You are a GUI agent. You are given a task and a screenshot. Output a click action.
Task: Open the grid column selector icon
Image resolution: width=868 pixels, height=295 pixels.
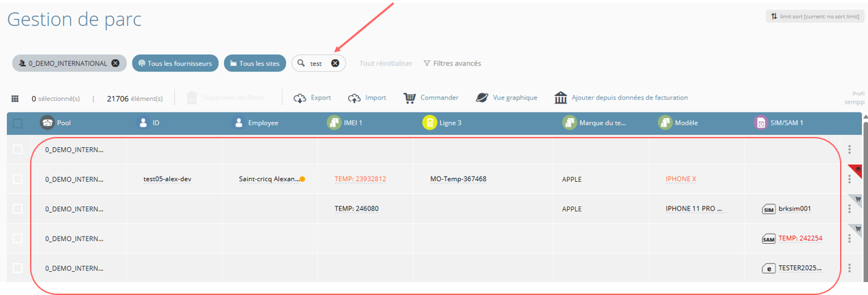pos(15,99)
